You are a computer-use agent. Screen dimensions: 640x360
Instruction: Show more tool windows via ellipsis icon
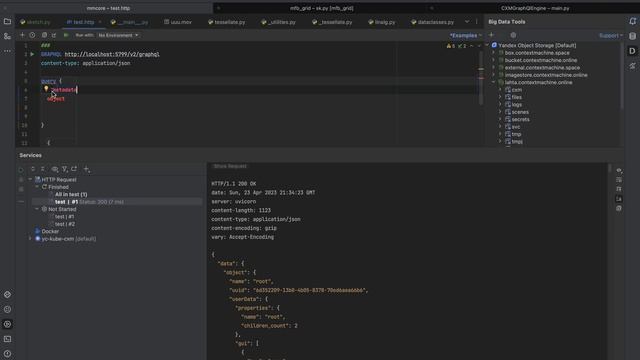(7, 51)
